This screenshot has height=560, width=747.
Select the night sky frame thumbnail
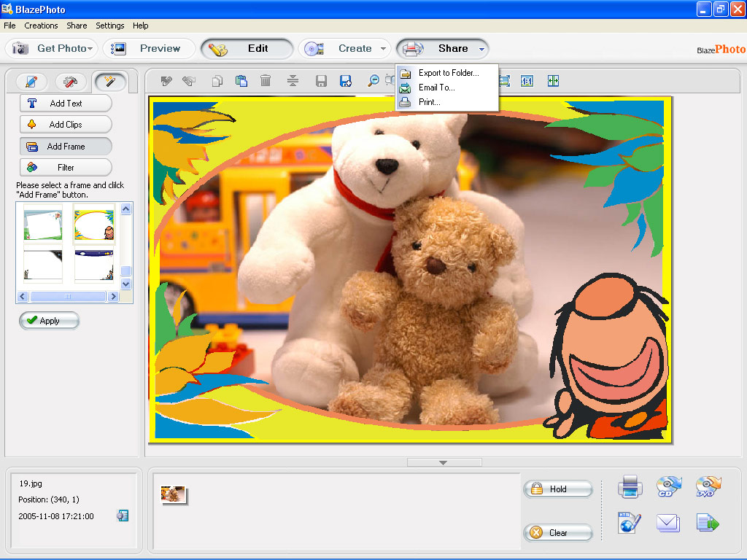point(93,265)
